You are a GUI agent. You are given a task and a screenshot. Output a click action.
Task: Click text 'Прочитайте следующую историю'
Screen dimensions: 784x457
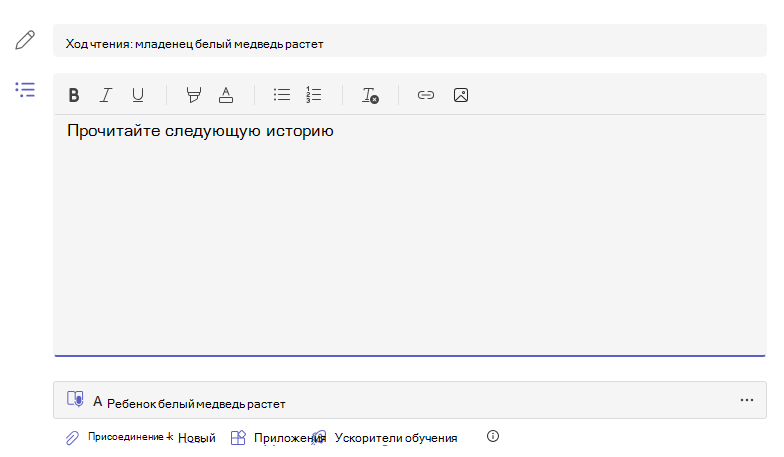200,131
